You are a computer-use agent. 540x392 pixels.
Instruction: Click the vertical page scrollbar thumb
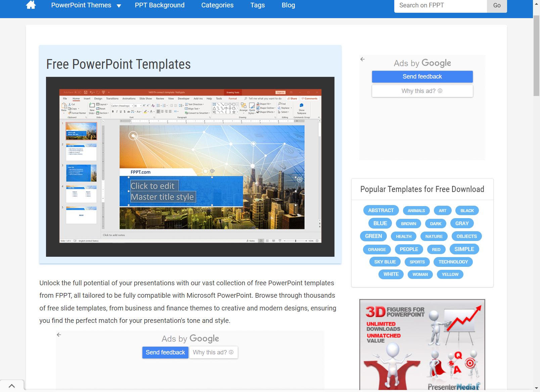tap(536, 55)
